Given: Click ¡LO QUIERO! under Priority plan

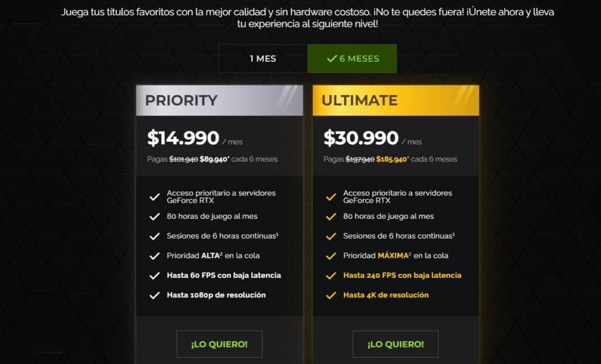Looking at the screenshot, I should tap(220, 344).
